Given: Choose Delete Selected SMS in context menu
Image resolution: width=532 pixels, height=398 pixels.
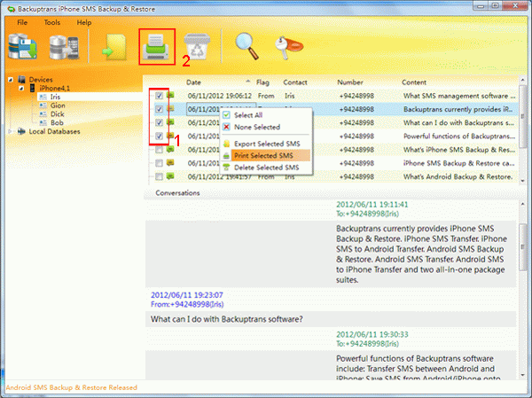Looking at the screenshot, I should point(266,168).
